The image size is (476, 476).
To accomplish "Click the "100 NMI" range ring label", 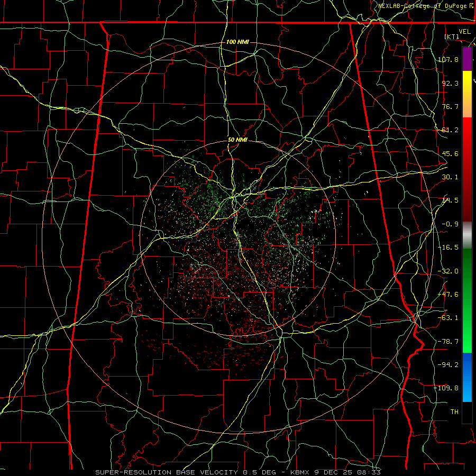I will tap(237, 42).
